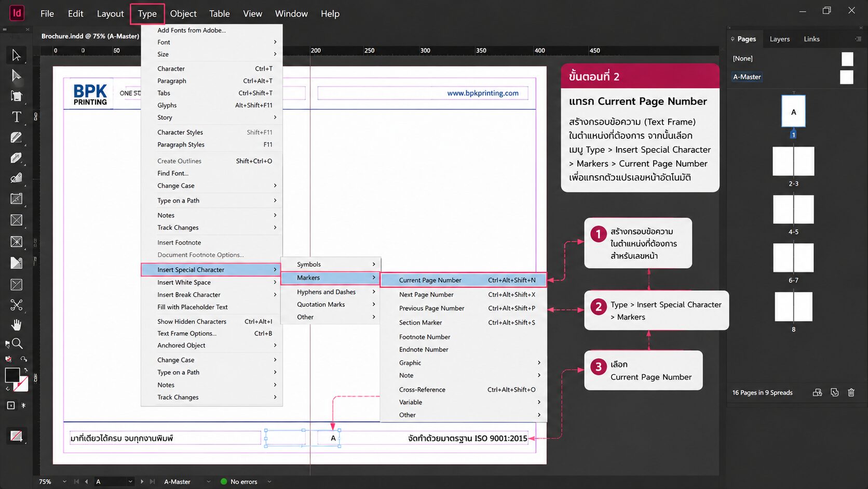Create new page in Pages panel
868x489 pixels.
tap(834, 392)
